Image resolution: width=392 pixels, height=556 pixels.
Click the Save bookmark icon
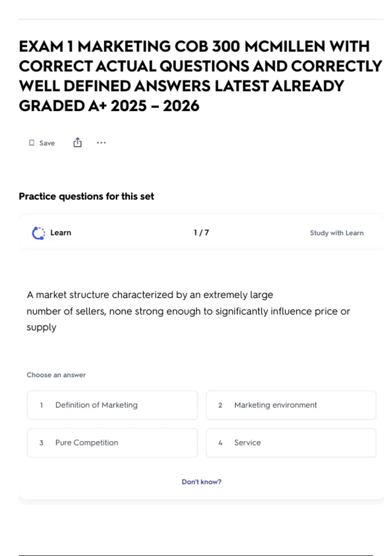pyautogui.click(x=32, y=143)
